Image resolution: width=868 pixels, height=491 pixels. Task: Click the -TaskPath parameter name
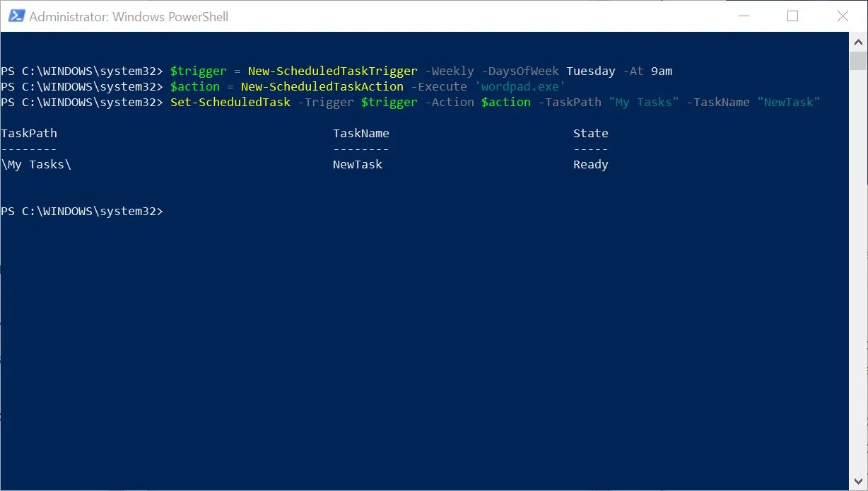(x=570, y=102)
